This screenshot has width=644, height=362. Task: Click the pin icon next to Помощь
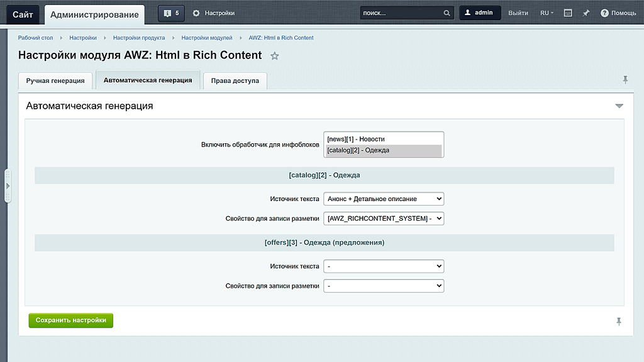click(585, 13)
